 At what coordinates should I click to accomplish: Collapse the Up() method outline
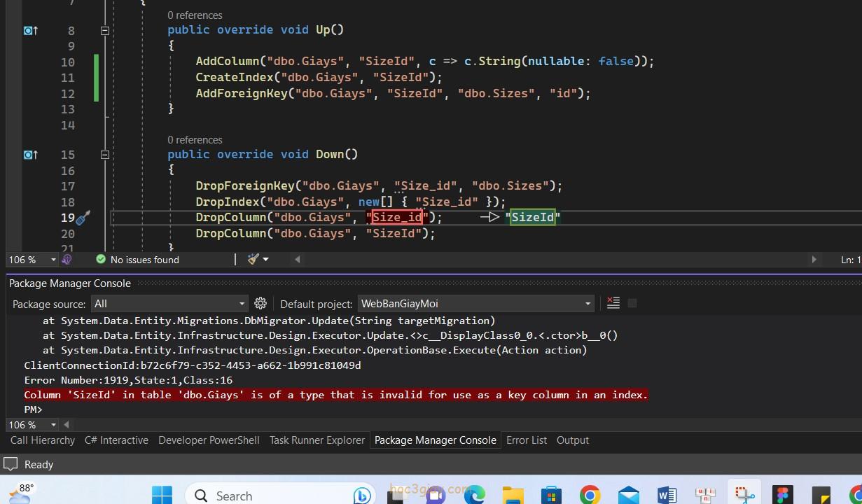(104, 30)
